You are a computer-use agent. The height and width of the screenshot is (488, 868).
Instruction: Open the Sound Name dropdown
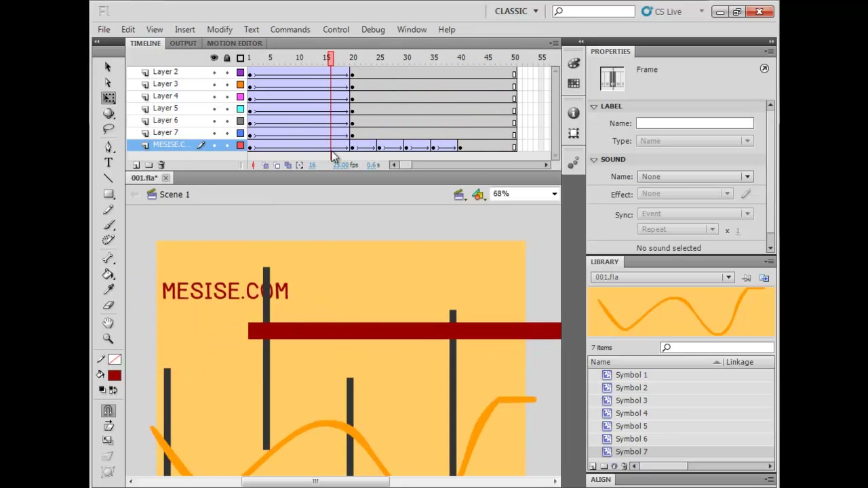[695, 177]
